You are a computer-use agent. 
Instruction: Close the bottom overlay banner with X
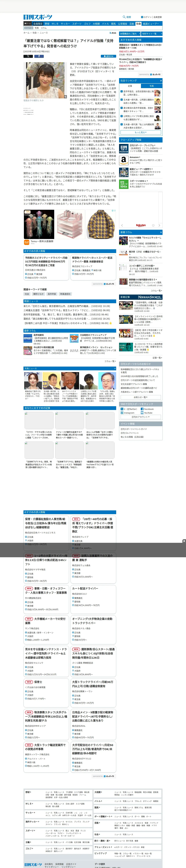[184, 541]
